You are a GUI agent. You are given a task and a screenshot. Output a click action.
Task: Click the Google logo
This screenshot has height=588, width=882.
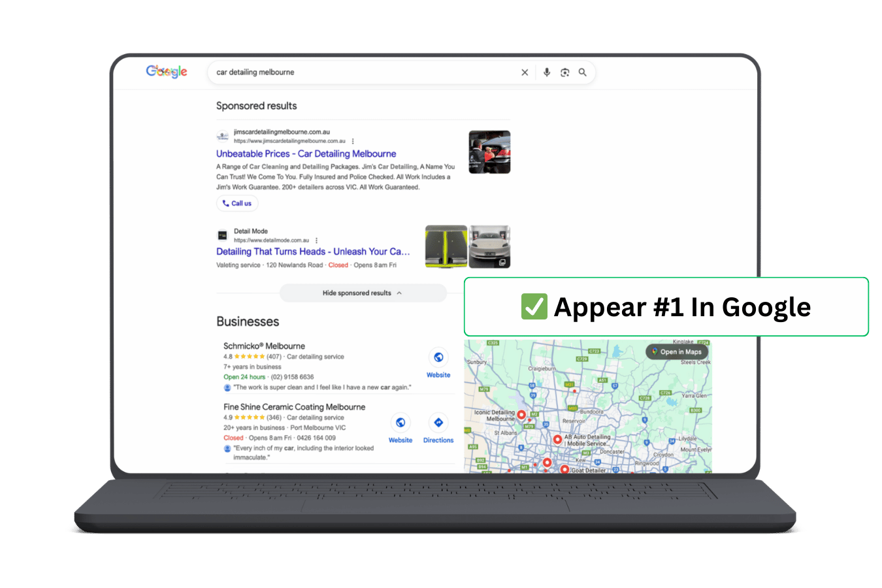click(x=167, y=71)
